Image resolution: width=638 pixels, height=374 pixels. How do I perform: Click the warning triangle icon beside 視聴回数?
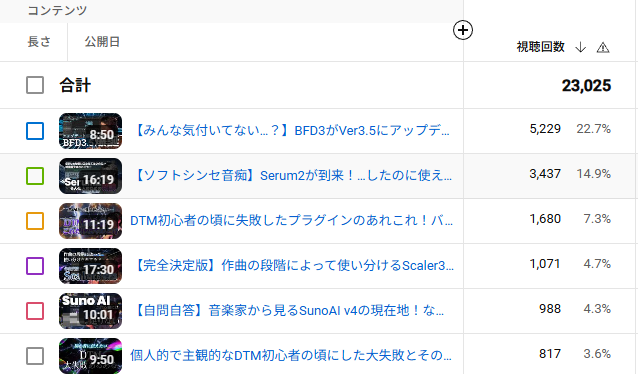click(603, 48)
